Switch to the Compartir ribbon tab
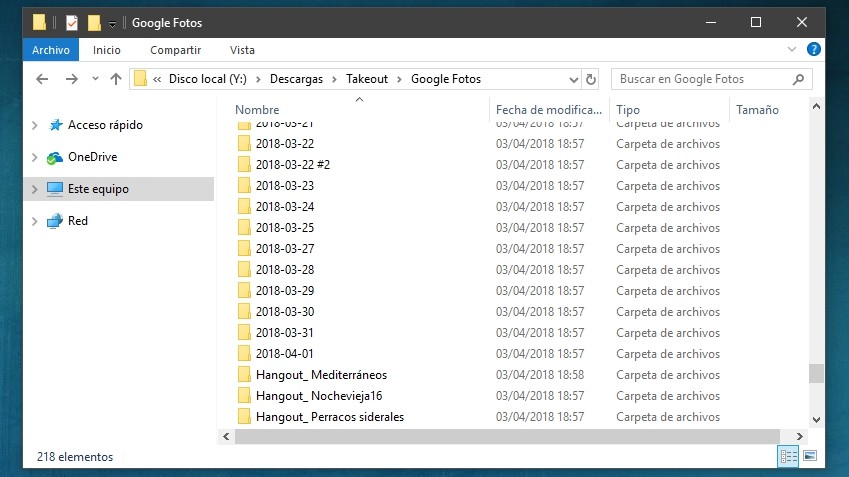This screenshot has width=849, height=477. pyautogui.click(x=175, y=49)
